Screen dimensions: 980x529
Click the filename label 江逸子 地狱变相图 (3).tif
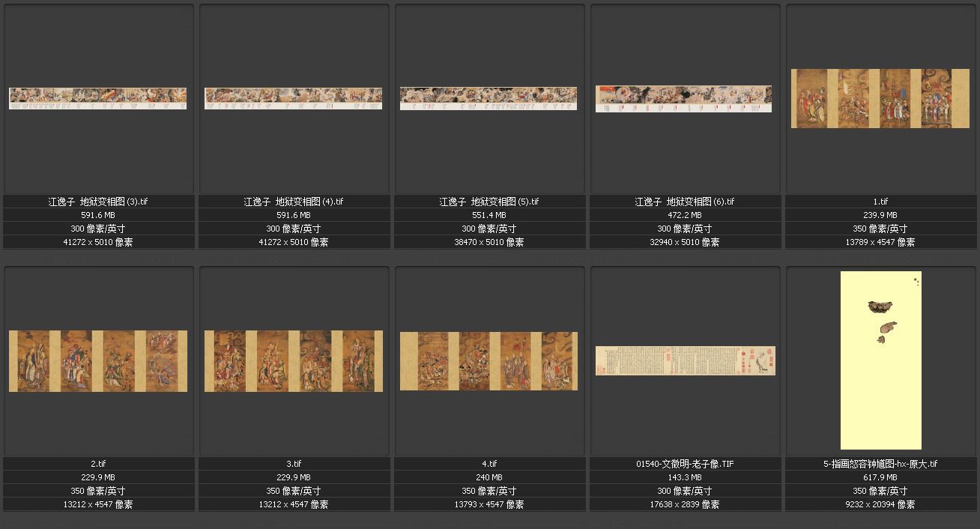98,202
